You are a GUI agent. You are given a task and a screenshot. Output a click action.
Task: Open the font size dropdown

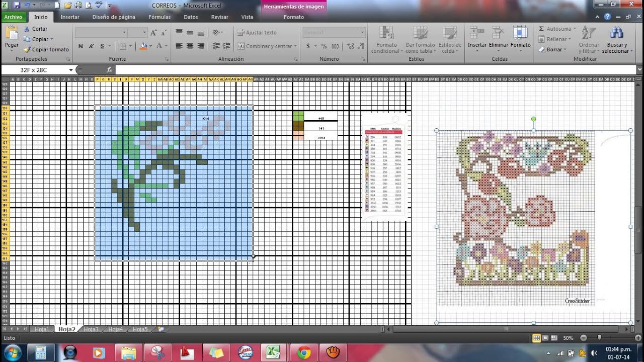(x=144, y=33)
